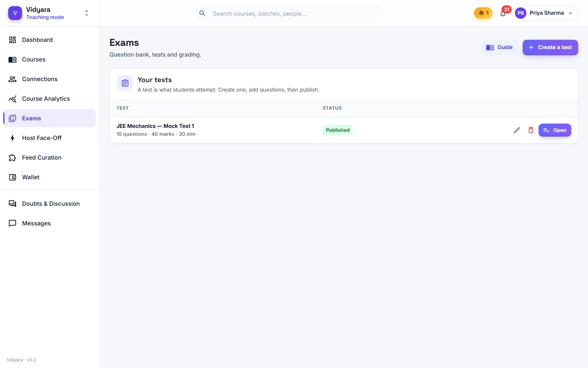
Task: Click the Vidyara v0.2 footer text
Action: pos(21,360)
